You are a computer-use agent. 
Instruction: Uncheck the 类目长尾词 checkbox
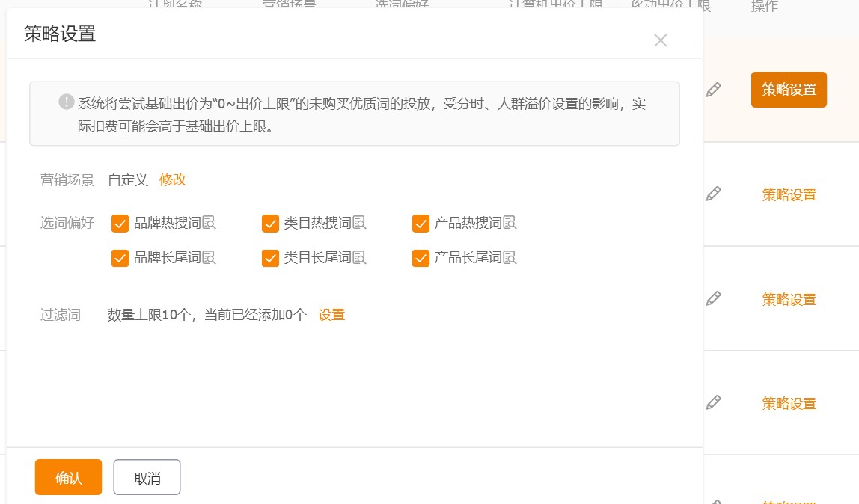point(270,257)
